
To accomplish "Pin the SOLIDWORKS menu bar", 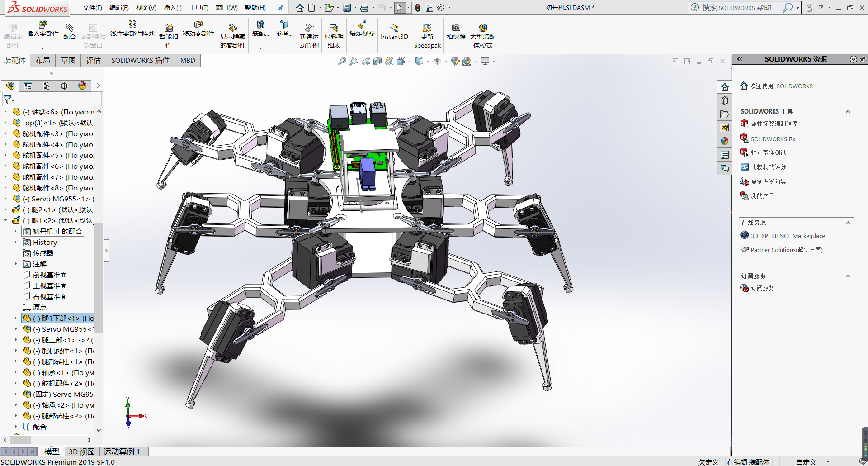I will (281, 8).
